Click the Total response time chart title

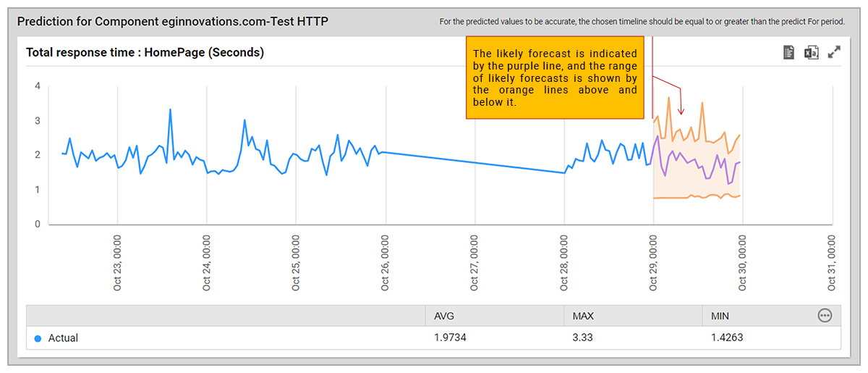(145, 53)
